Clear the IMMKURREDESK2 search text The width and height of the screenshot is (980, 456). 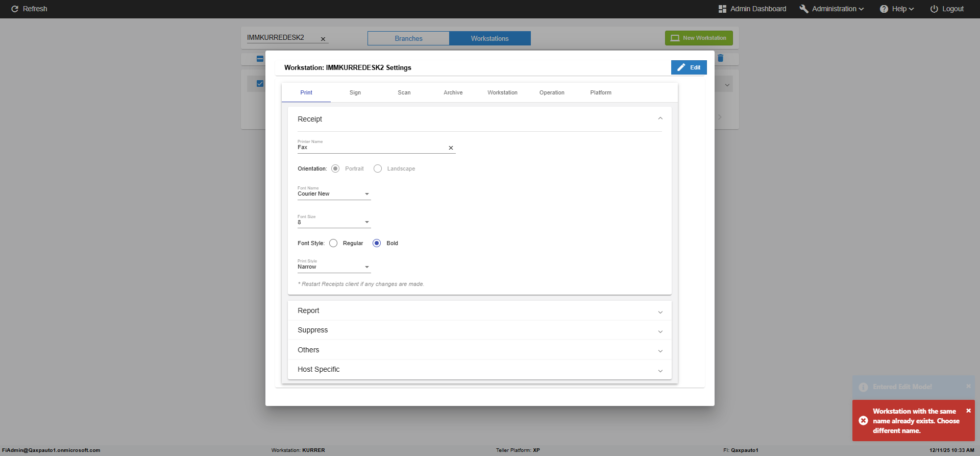click(x=323, y=39)
